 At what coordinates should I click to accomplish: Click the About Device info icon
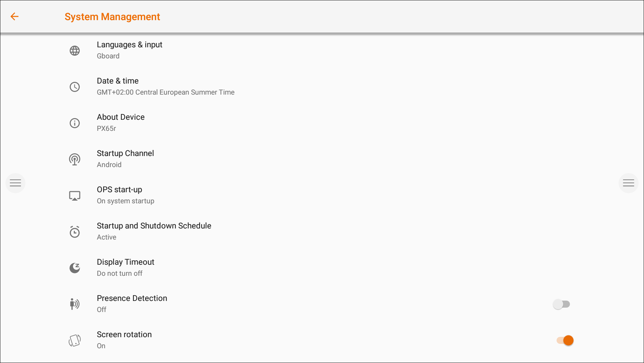[75, 123]
